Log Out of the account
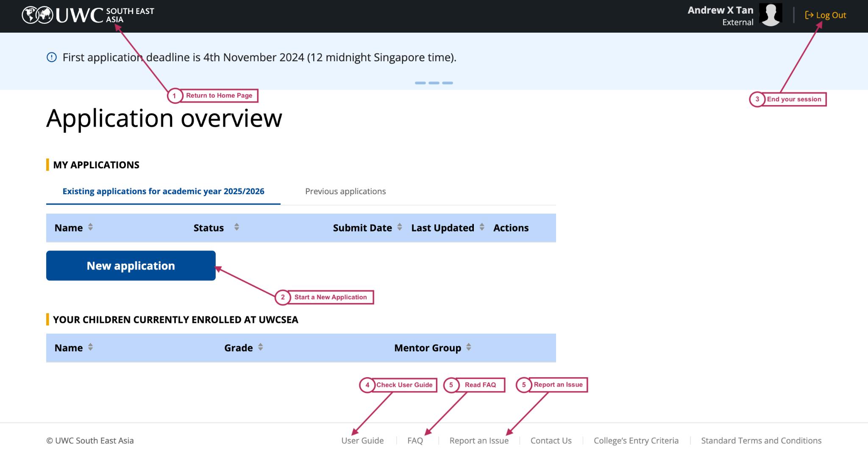This screenshot has height=459, width=868. [x=826, y=15]
